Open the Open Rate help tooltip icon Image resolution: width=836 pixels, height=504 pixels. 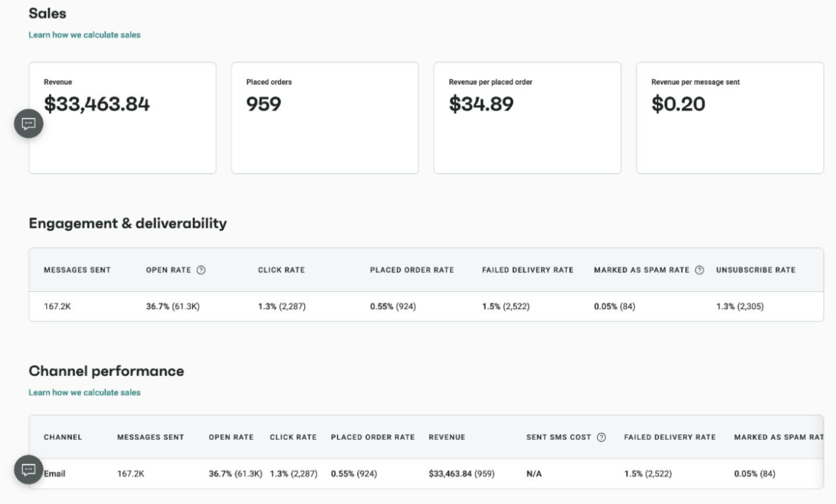coord(200,270)
